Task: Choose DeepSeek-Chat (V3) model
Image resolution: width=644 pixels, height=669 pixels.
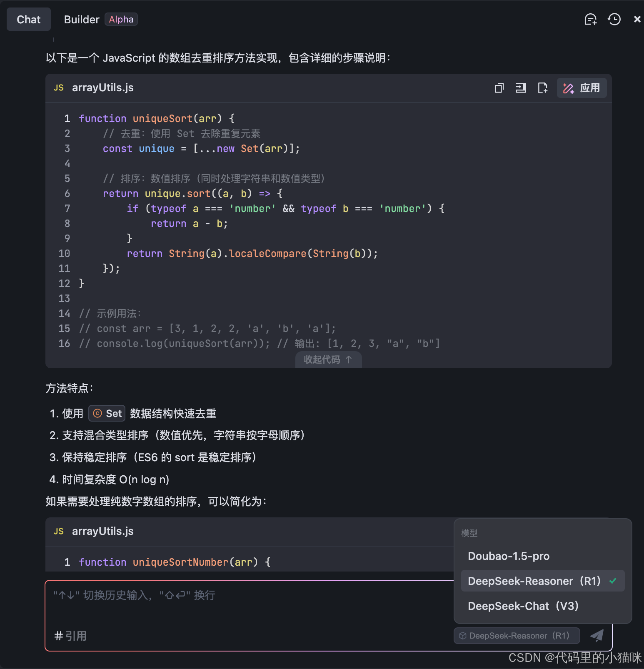Action: point(542,606)
